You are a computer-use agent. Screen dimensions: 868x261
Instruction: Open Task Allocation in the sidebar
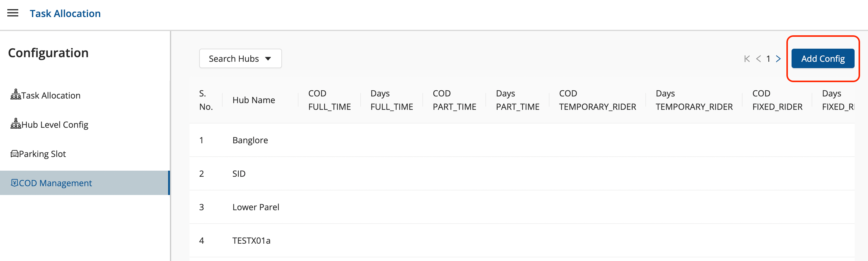[51, 96]
